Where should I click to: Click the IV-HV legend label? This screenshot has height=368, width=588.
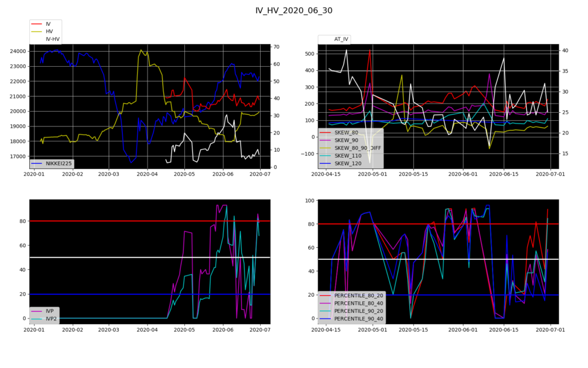tap(53, 39)
